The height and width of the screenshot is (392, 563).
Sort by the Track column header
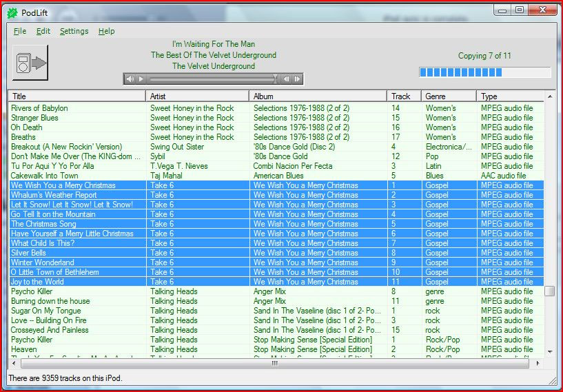point(404,96)
